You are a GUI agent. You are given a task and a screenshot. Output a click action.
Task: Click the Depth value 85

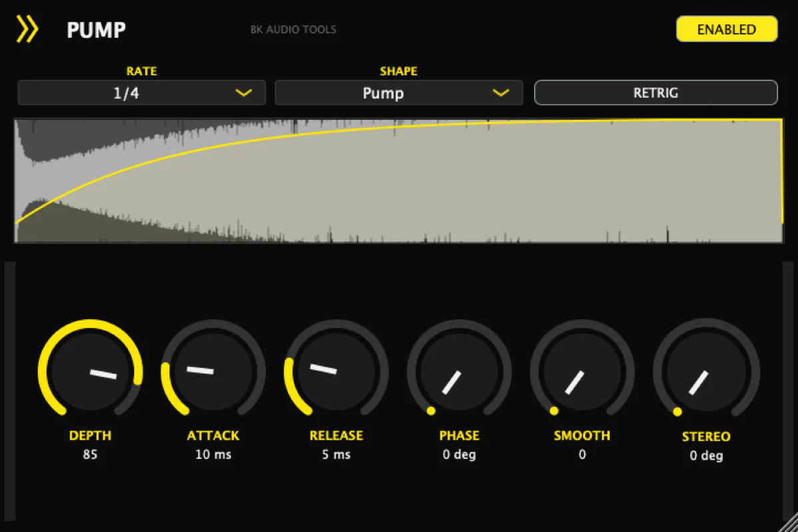tap(90, 455)
